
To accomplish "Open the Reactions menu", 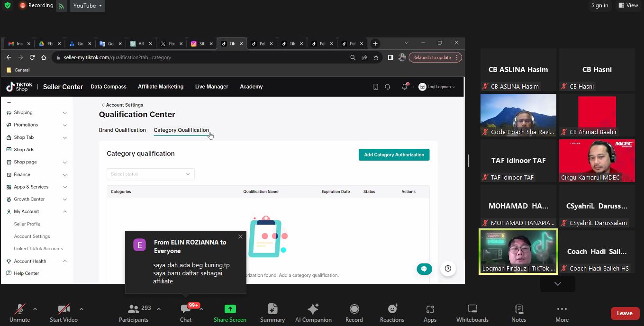I will click(392, 313).
